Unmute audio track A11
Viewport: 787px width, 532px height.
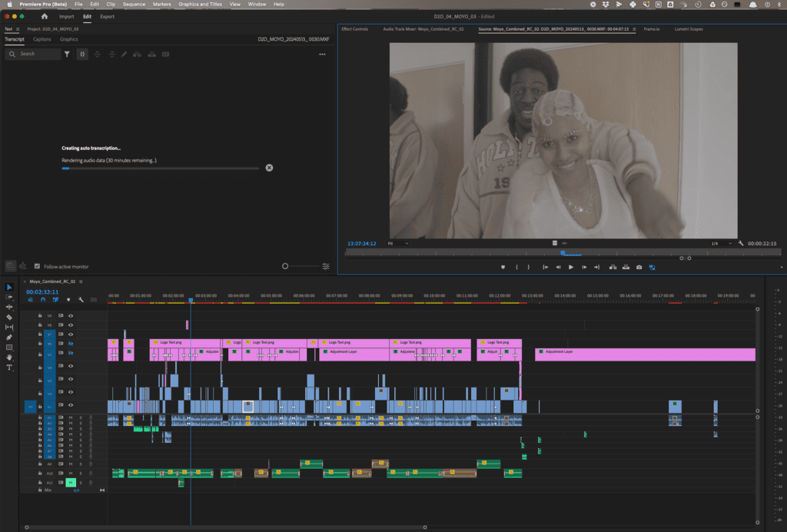(70, 483)
